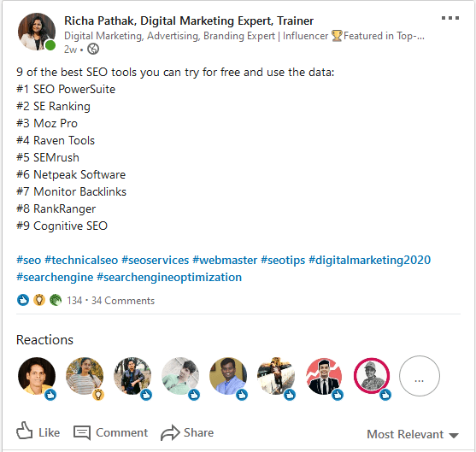Image resolution: width=476 pixels, height=452 pixels.
Task: Open the 134 reactions count
Action: tap(74, 301)
